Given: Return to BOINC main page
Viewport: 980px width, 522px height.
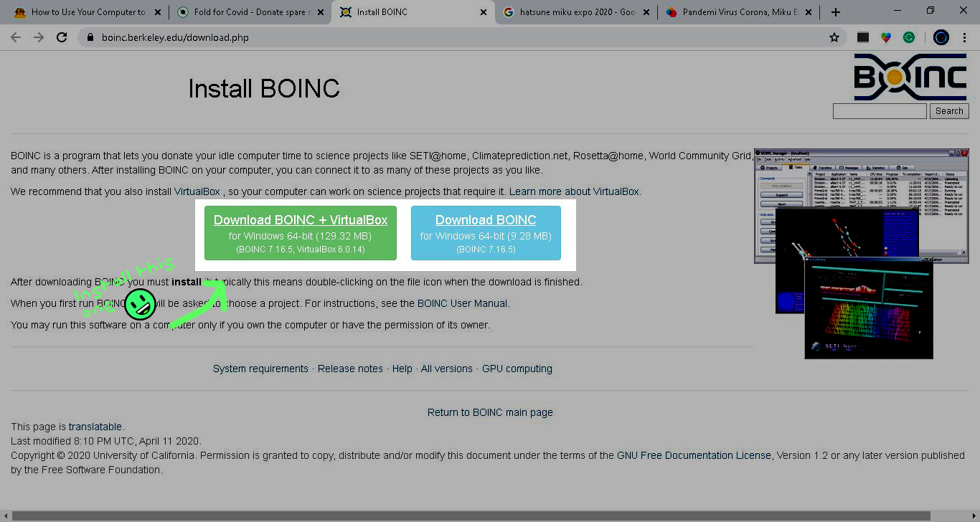Looking at the screenshot, I should tap(490, 412).
